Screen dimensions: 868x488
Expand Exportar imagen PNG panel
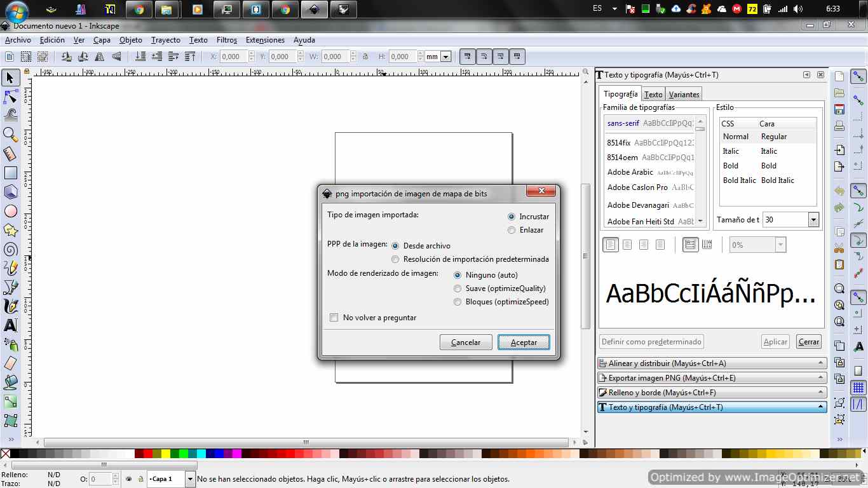712,378
